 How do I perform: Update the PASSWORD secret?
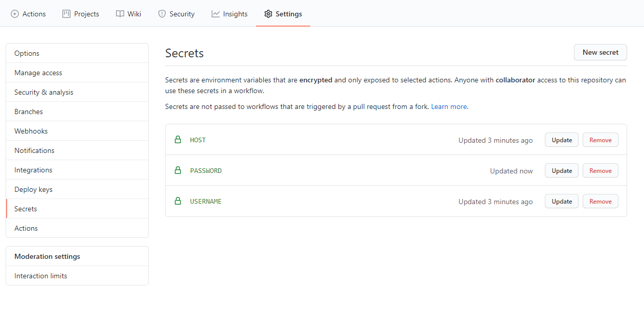pyautogui.click(x=561, y=170)
